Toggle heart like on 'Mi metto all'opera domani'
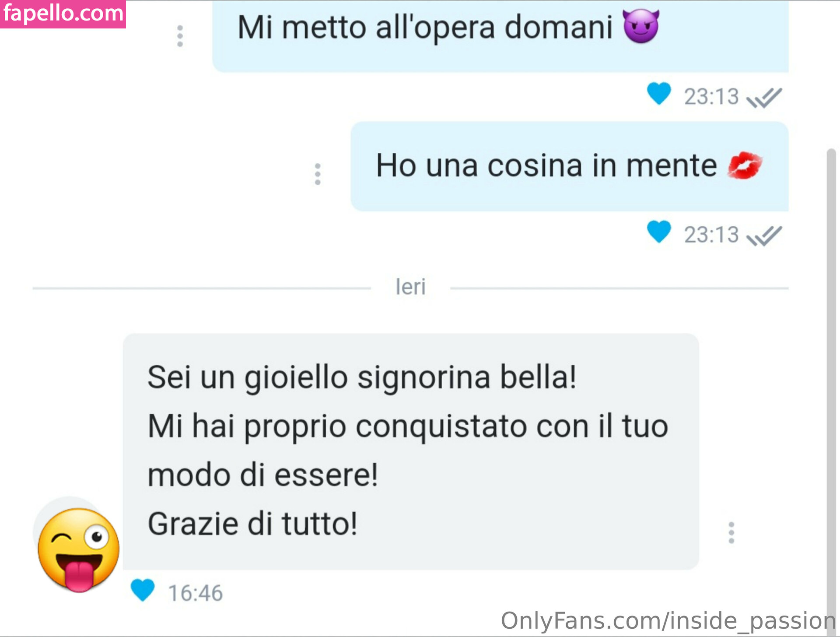Image resolution: width=840 pixels, height=637 pixels. tap(659, 93)
